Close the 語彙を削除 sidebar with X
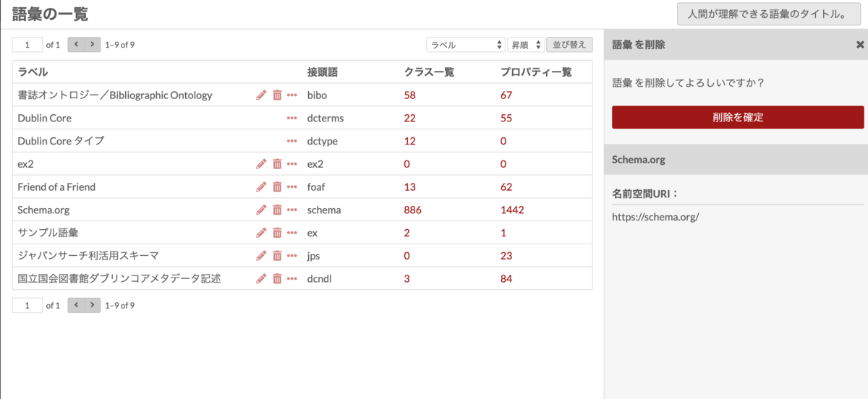This screenshot has height=399, width=868. [x=860, y=44]
